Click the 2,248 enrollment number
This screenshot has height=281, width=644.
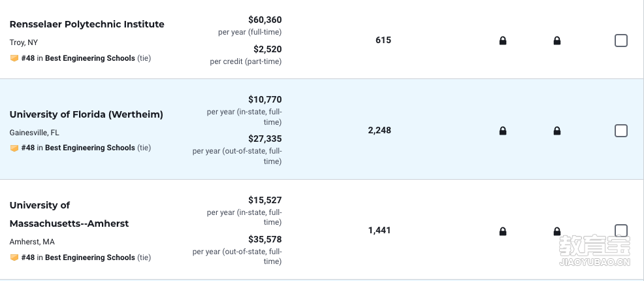[x=379, y=131]
